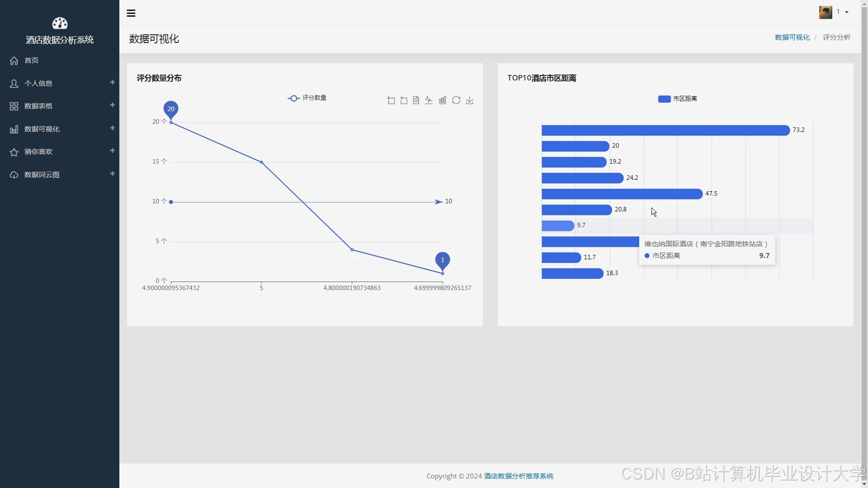Click the restore chart refresh icon
This screenshot has width=868, height=488.
click(x=456, y=100)
